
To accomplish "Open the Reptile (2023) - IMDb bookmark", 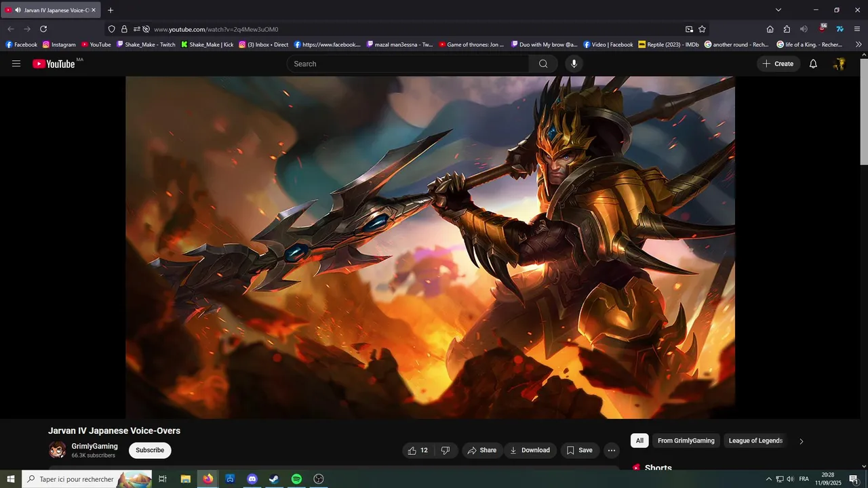I will click(669, 45).
